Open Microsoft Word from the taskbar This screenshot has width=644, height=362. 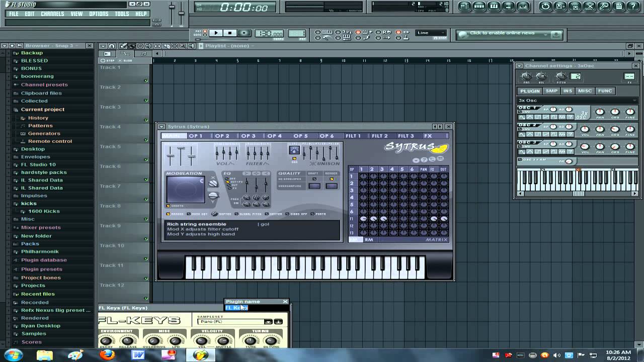[138, 354]
